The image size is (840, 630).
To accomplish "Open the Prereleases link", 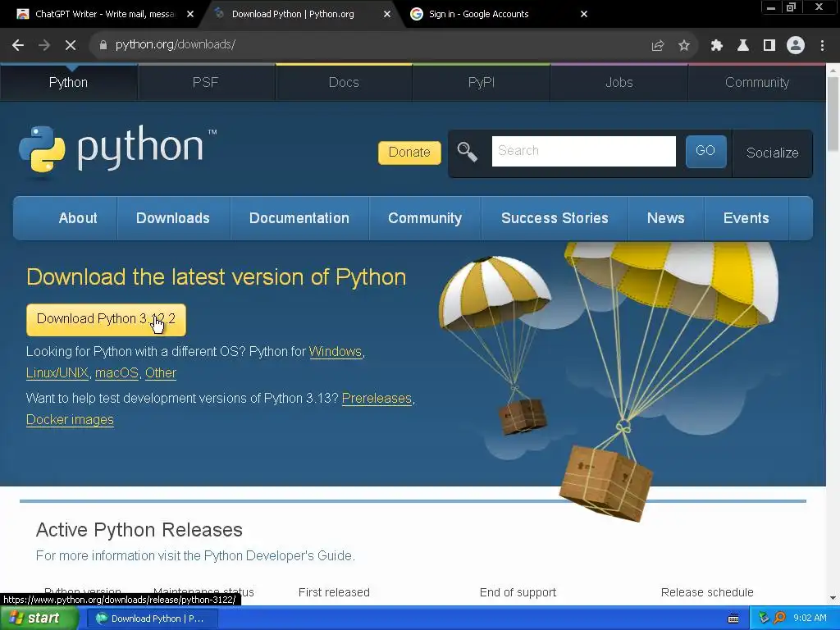I will click(377, 399).
